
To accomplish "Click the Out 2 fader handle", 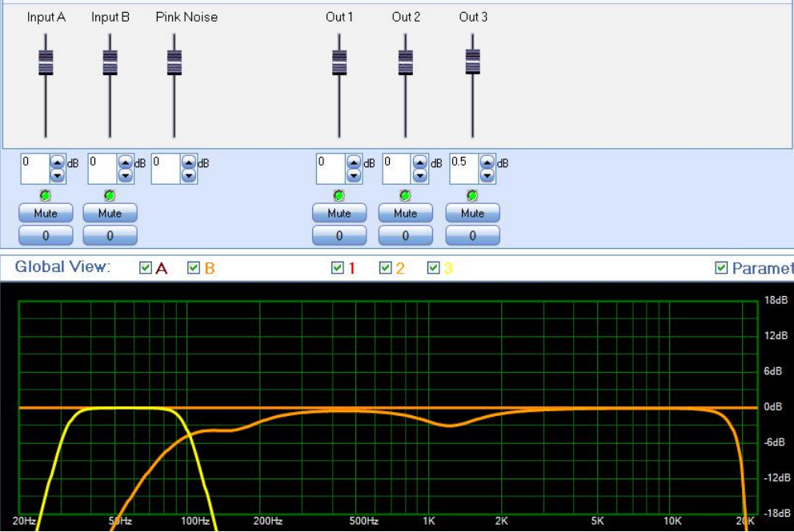I will point(406,62).
